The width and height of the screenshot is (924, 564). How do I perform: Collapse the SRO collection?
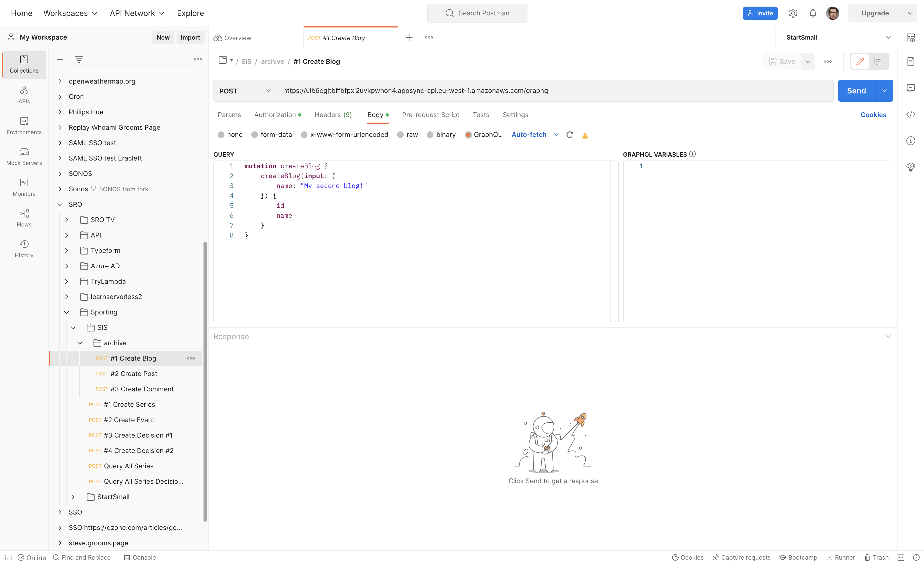click(x=60, y=204)
